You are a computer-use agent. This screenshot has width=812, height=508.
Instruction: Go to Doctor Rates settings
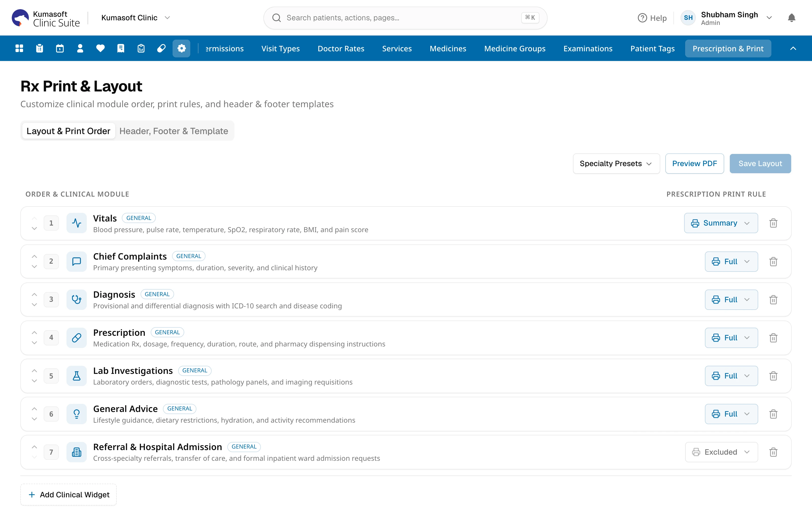coord(341,48)
